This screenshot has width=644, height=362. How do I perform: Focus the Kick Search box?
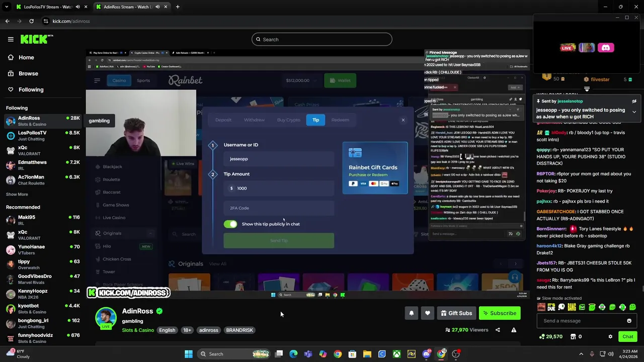[322, 39]
